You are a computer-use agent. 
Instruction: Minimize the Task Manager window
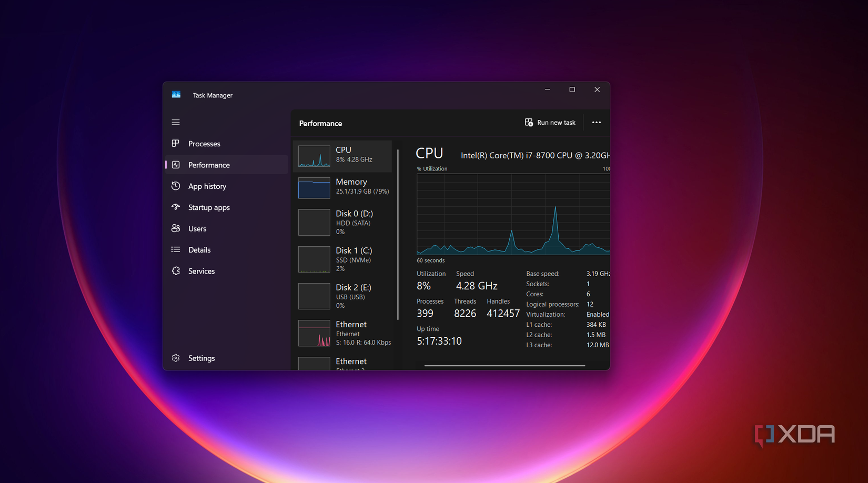click(548, 90)
